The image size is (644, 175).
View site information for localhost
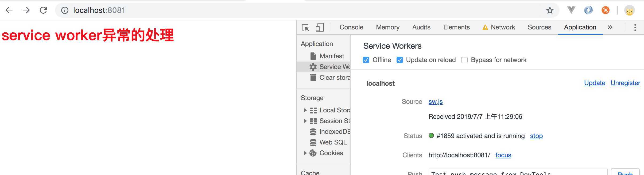click(65, 10)
